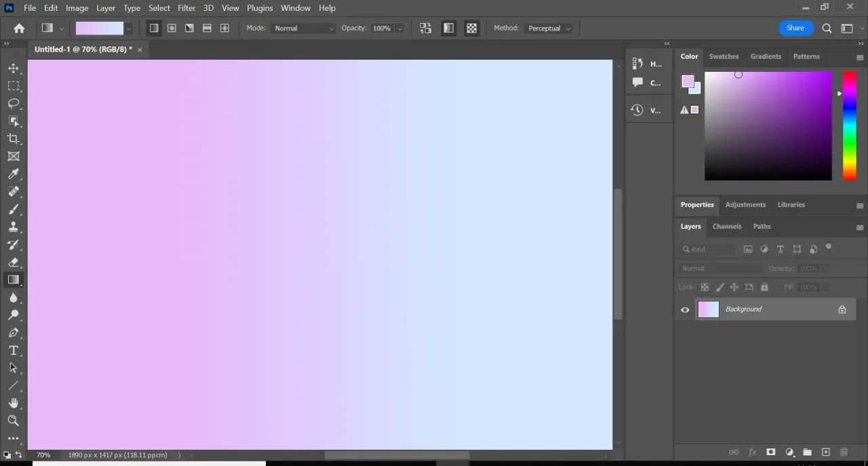Unlock the Background layer
Screen dimensions: 868x466
[x=842, y=309]
